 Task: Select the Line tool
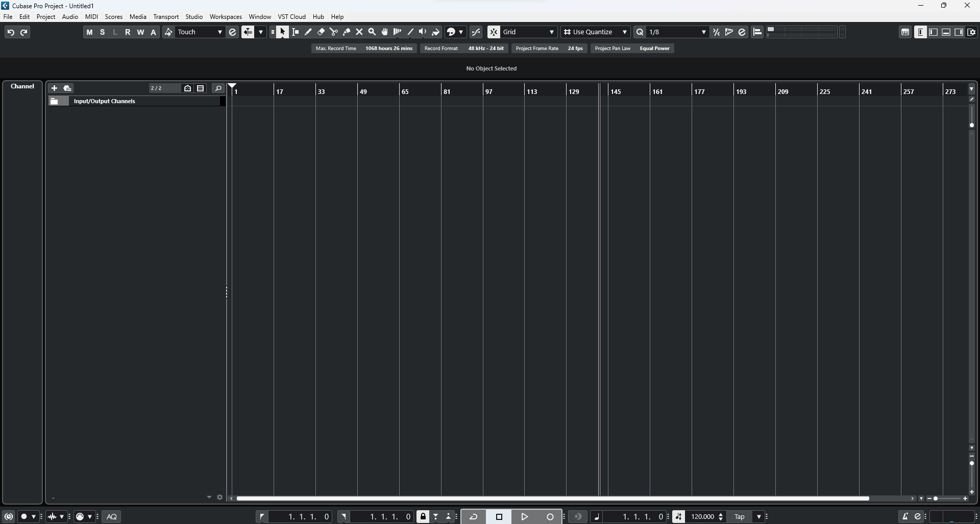click(410, 32)
